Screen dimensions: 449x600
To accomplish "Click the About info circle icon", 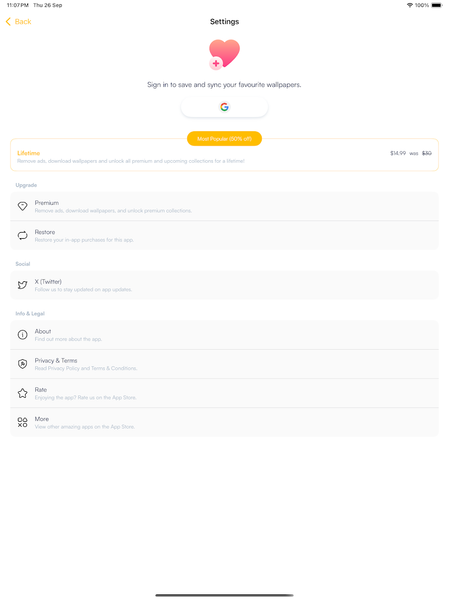I will [23, 335].
